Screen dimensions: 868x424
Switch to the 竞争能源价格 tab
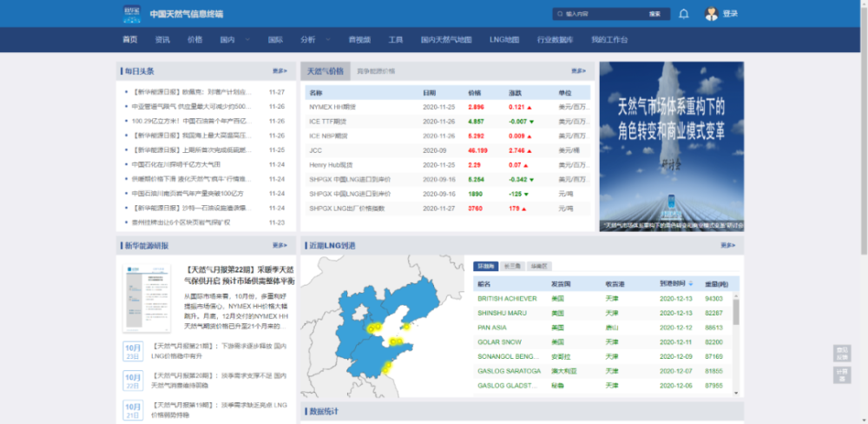click(376, 71)
